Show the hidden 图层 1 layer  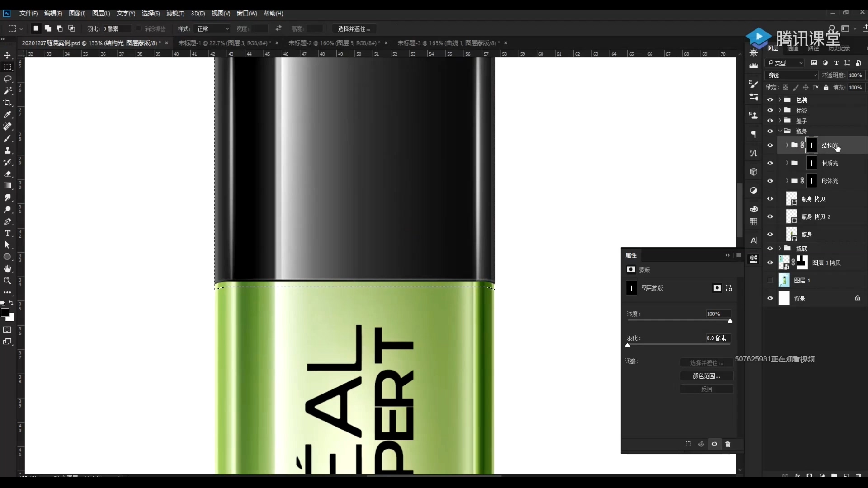tap(770, 281)
